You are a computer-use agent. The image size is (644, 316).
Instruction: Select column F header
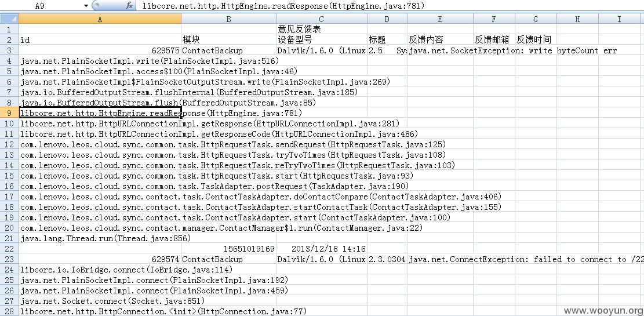tap(494, 19)
